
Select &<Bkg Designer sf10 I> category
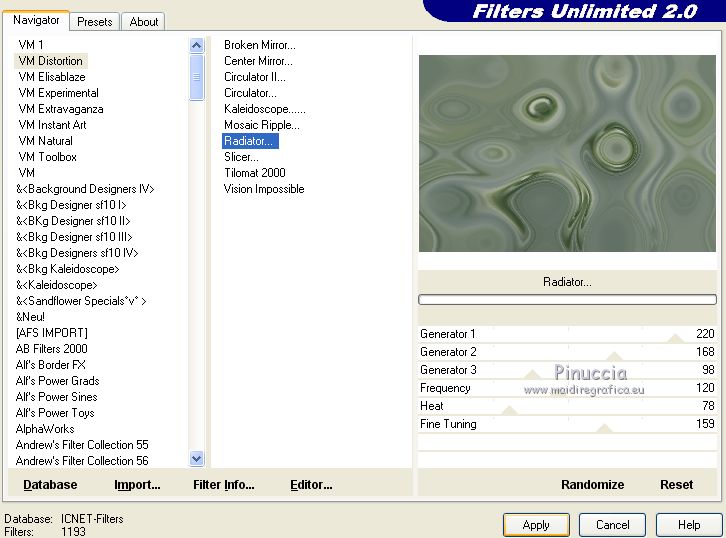tap(71, 205)
